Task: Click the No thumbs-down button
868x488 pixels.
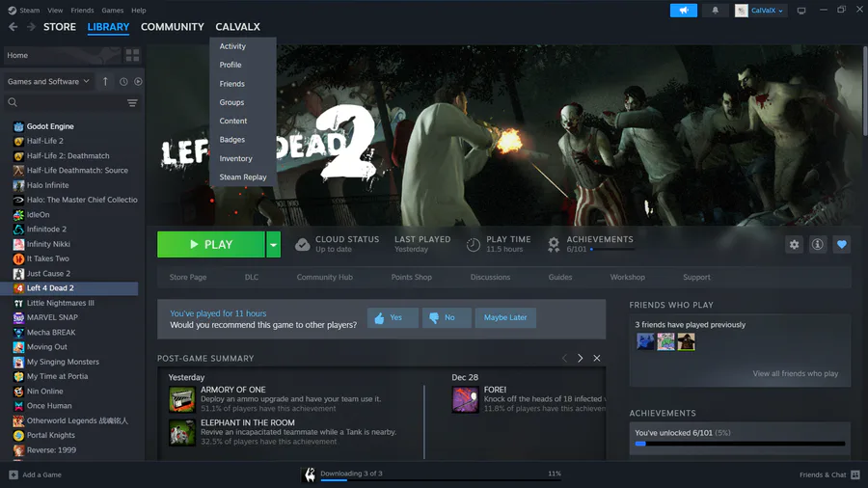Action: [447, 317]
